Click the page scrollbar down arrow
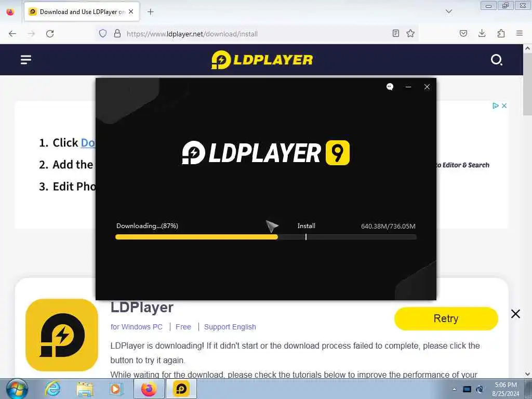532x399 pixels. tap(528, 374)
